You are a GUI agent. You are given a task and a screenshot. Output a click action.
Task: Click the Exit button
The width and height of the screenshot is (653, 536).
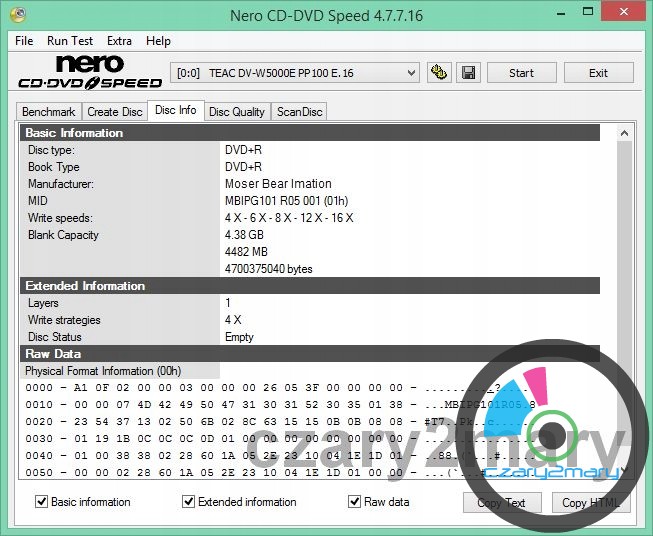point(598,73)
